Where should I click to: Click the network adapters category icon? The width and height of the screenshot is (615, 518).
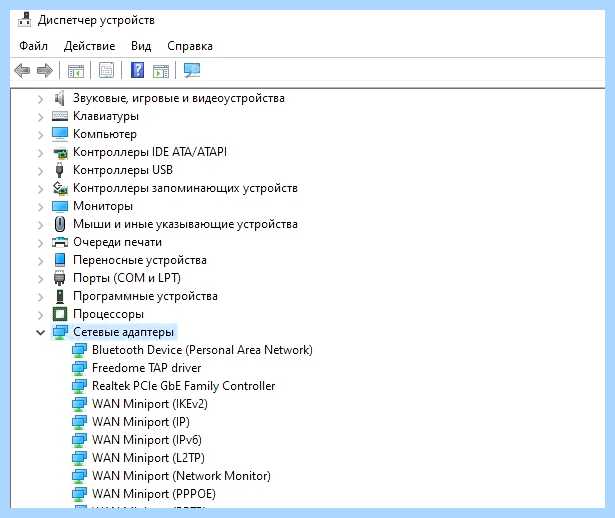tap(60, 332)
